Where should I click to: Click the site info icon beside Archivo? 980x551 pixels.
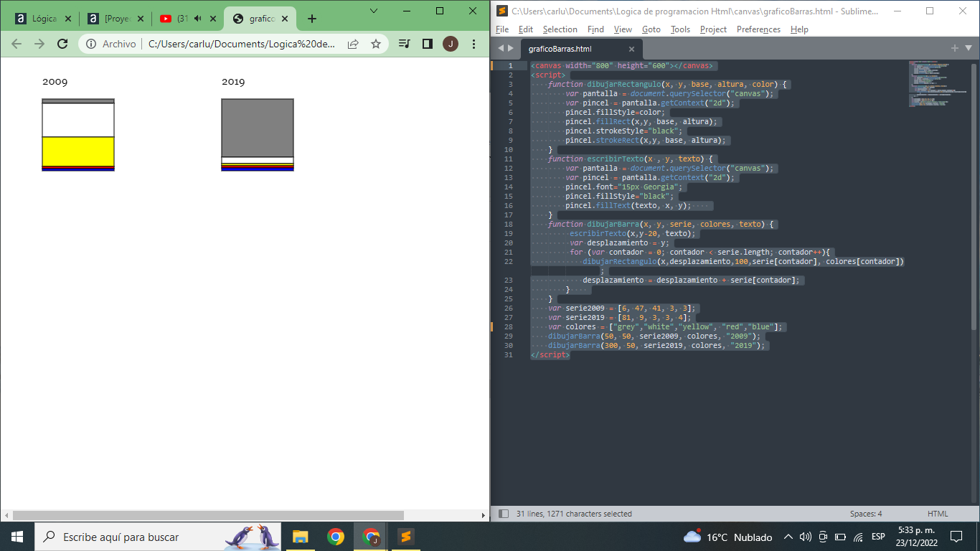91,44
